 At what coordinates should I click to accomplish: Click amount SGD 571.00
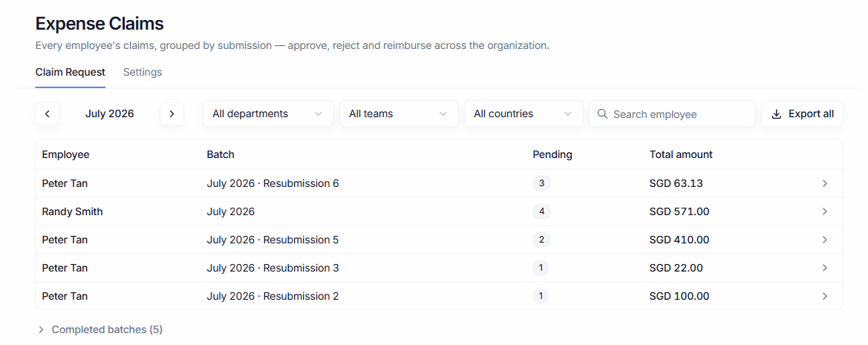[x=679, y=211]
